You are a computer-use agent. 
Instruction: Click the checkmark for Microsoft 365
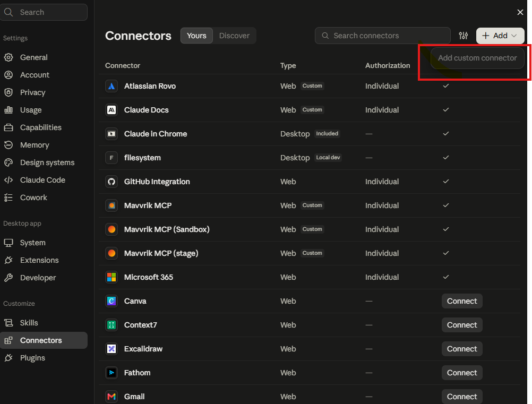tap(446, 277)
